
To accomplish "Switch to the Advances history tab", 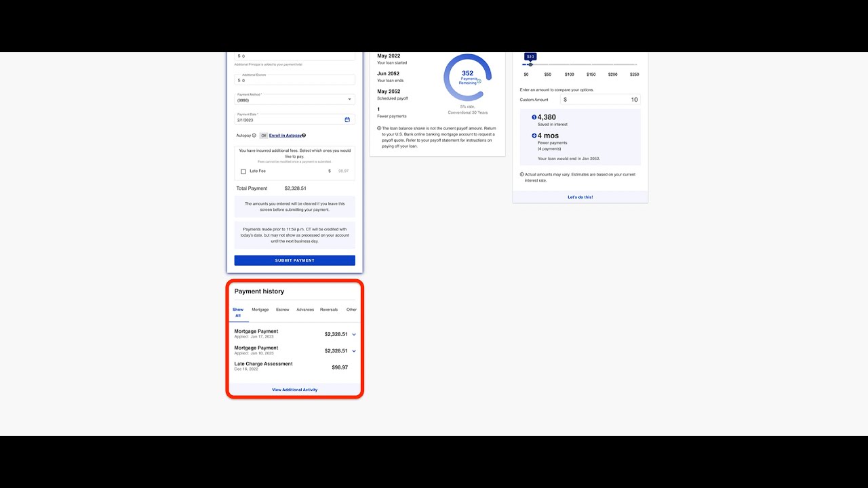I will tap(305, 310).
